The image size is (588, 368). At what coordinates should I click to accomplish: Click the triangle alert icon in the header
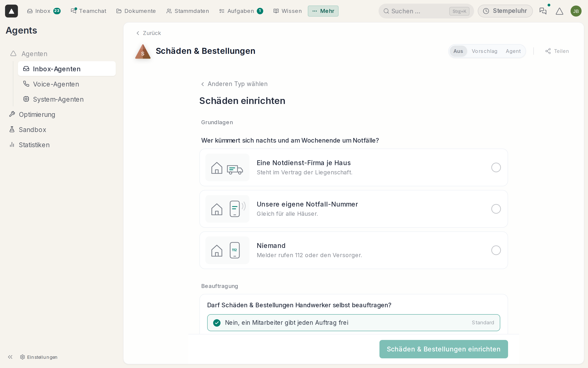pos(559,11)
